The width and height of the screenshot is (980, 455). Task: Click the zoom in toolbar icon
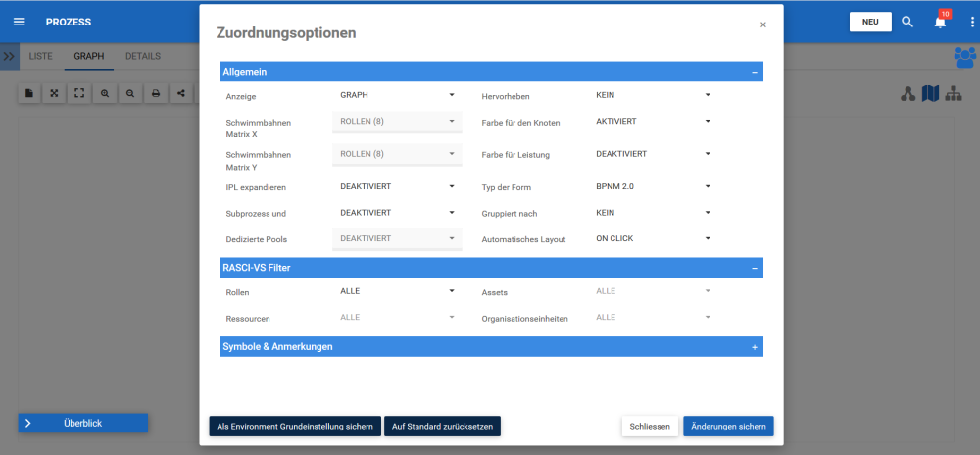[105, 93]
